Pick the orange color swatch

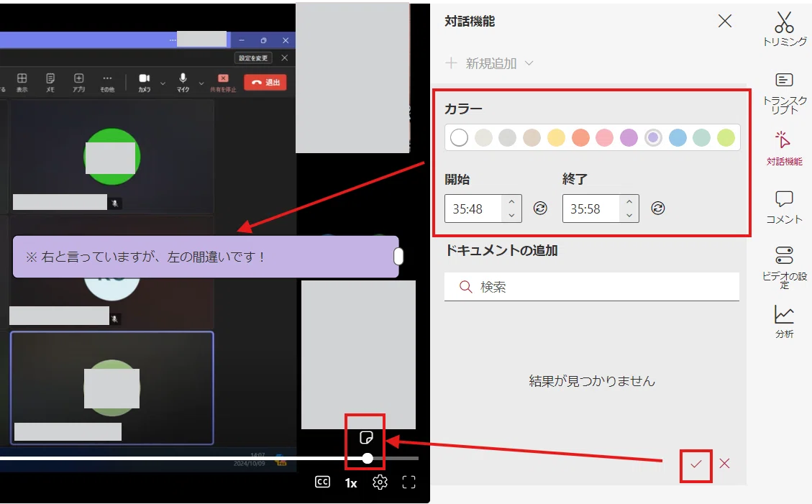click(x=580, y=137)
